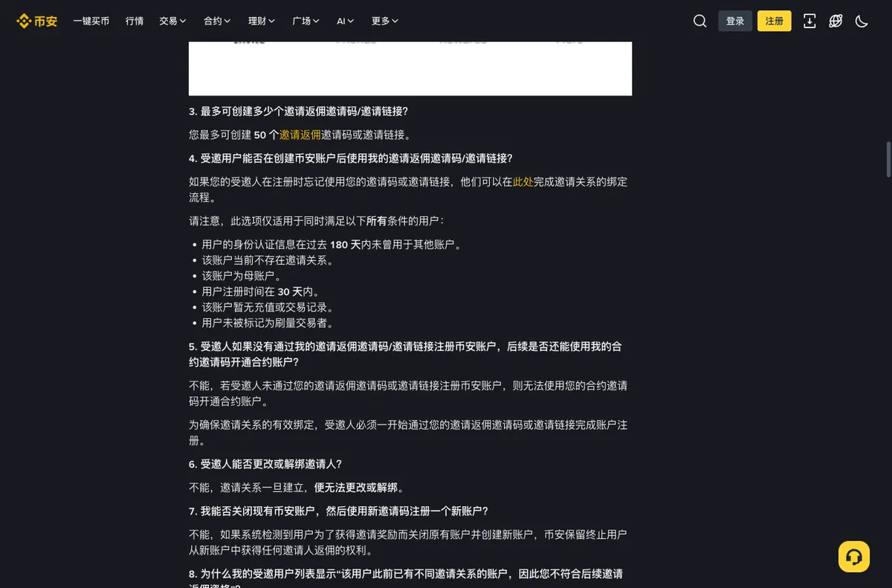
Task: Toggle the dark mode moon icon
Action: [x=862, y=21]
